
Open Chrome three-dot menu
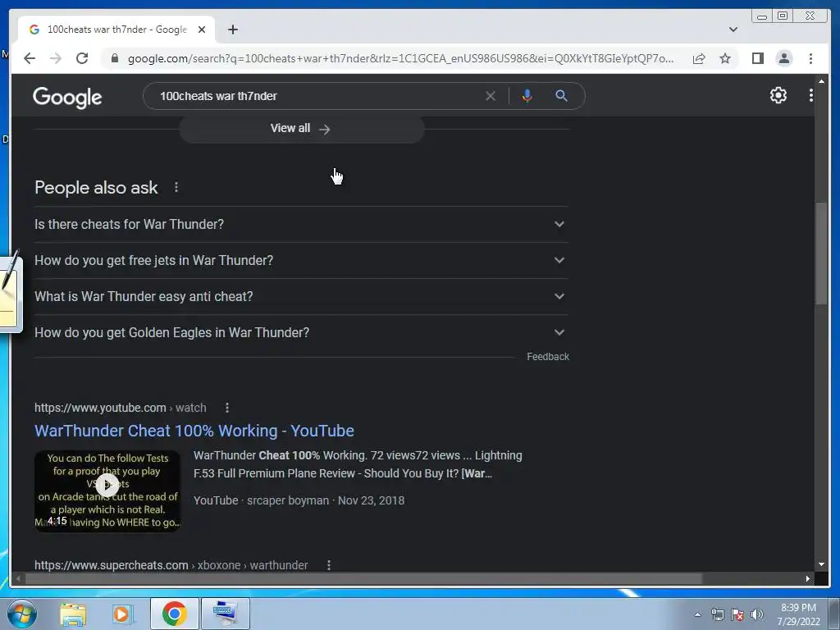(x=810, y=58)
